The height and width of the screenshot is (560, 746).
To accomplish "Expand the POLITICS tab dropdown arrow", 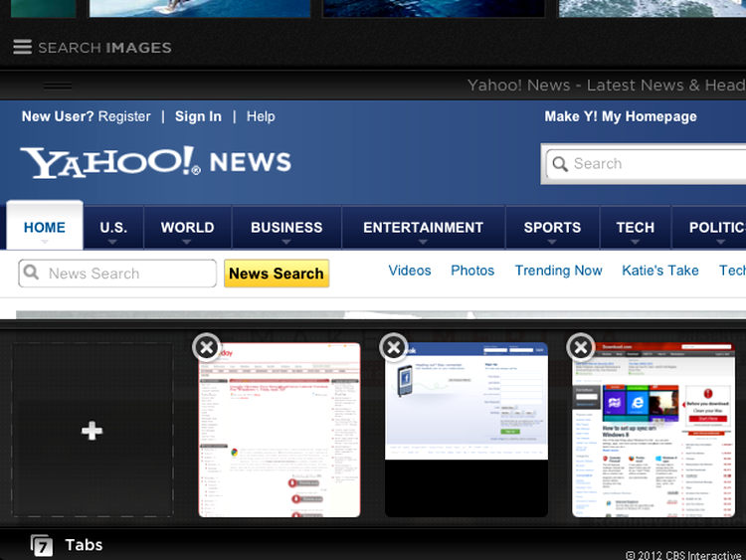I will [721, 242].
